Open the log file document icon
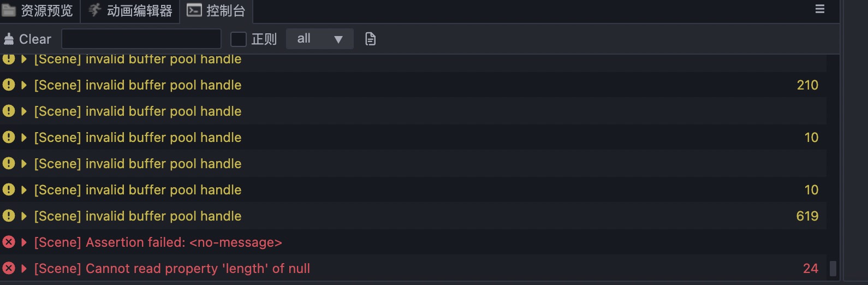Viewport: 868px width, 285px height. 370,39
